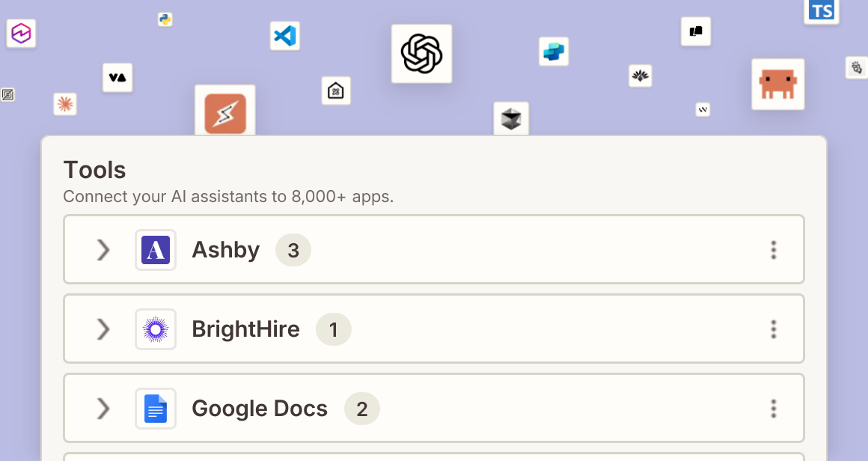Screen dimensions: 868x461
Task: Click the dark cube icon tile
Action: pos(511,119)
